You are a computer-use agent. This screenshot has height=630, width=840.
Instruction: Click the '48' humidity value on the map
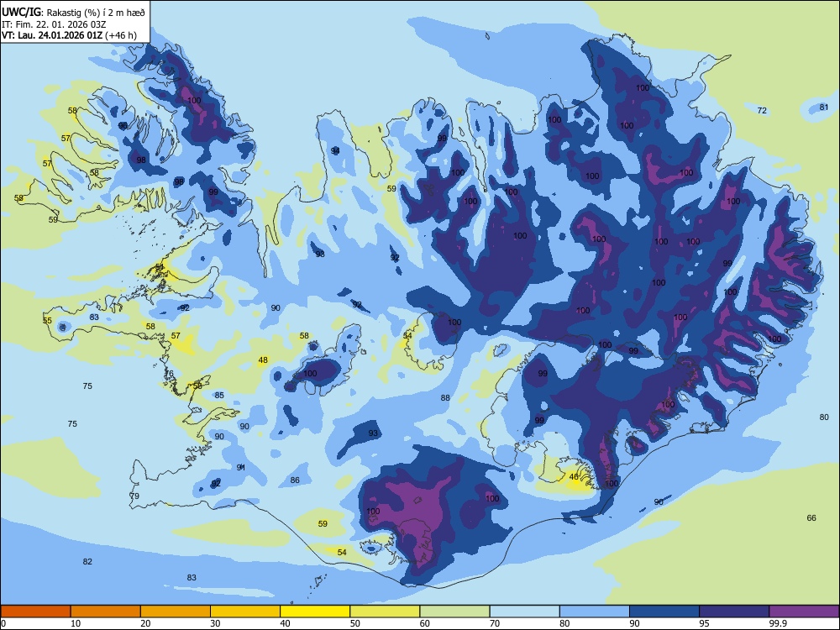click(x=263, y=360)
